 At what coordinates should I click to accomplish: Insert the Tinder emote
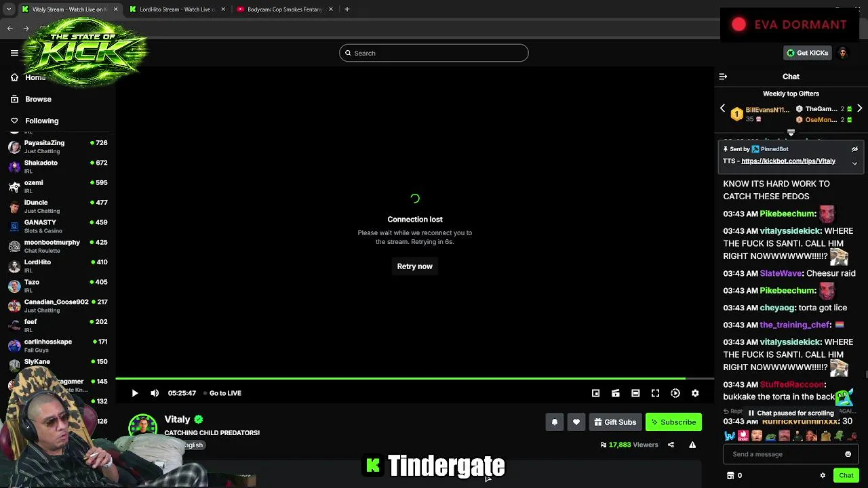click(743, 436)
